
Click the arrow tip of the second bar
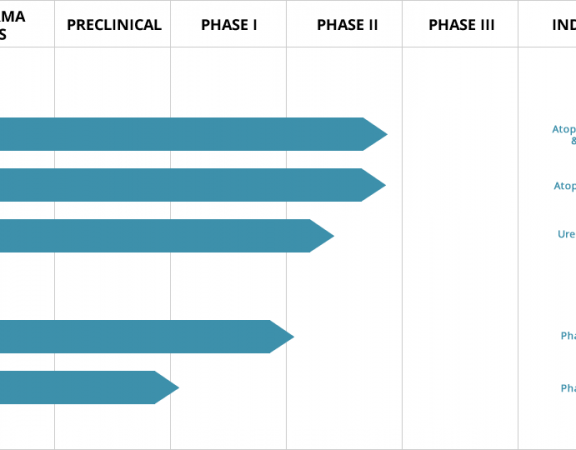pos(374,185)
